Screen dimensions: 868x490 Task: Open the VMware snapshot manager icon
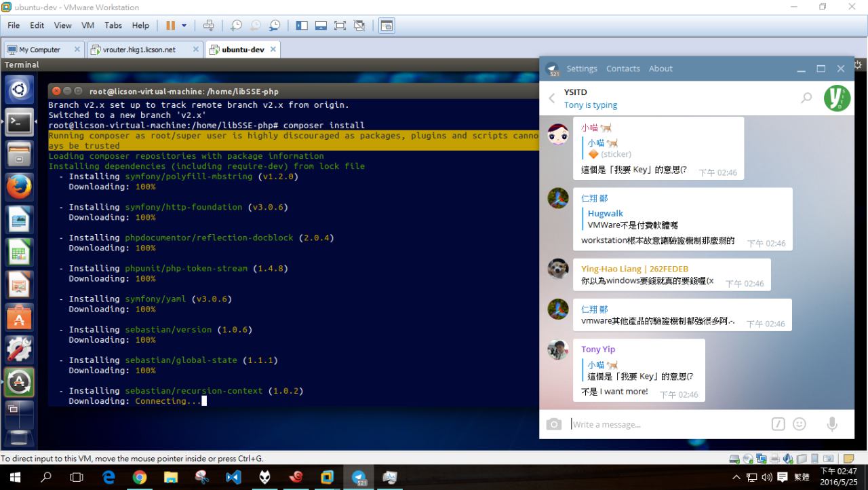coord(275,26)
